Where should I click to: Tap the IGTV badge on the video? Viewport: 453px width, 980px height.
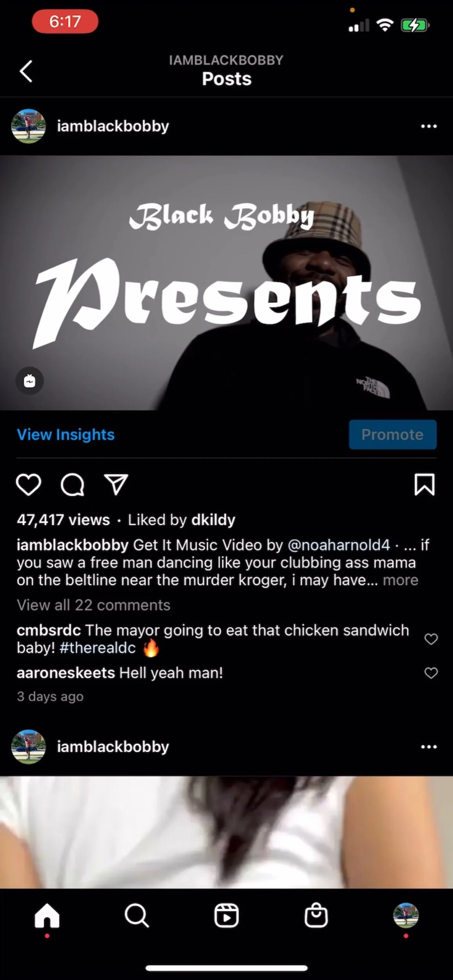tap(29, 381)
